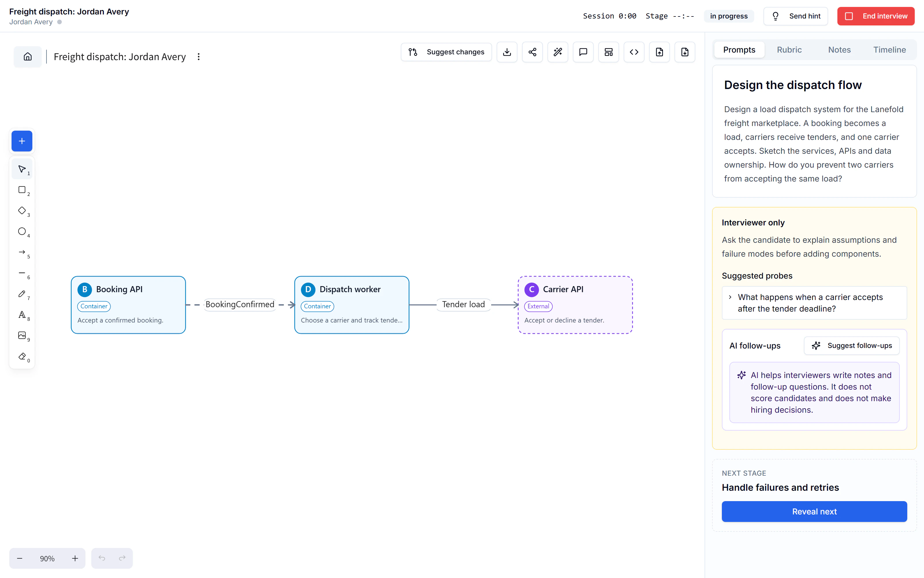
Task: Open the code view brackets icon
Action: click(x=634, y=52)
